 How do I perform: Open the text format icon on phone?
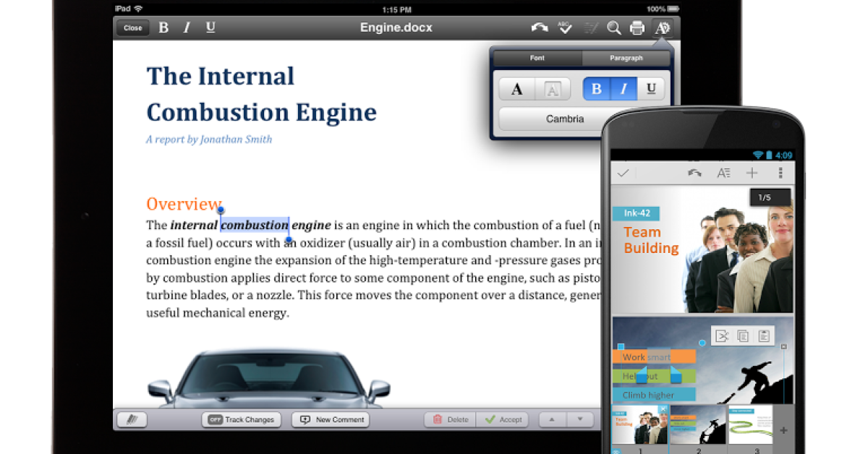coord(723,173)
